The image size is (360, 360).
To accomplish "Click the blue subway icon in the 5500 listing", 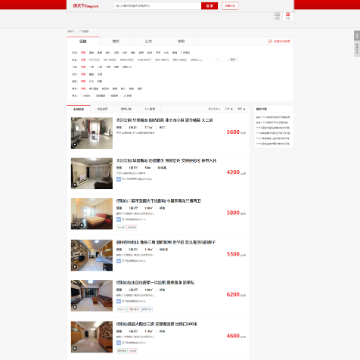I will (118, 261).
